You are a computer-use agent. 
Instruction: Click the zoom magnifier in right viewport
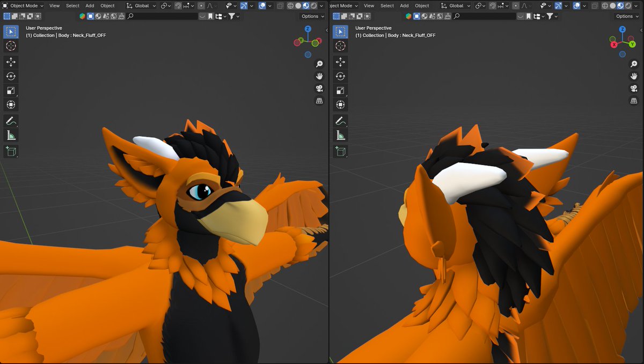634,64
